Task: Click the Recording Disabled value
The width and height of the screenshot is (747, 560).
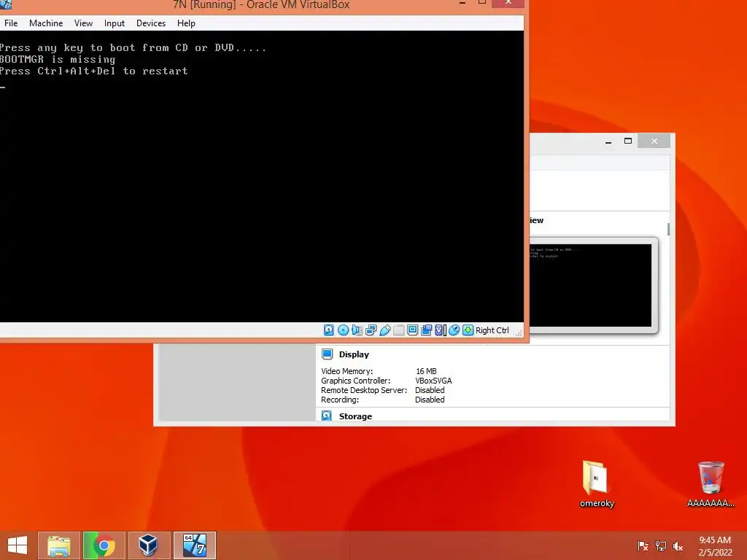Action: click(x=430, y=400)
